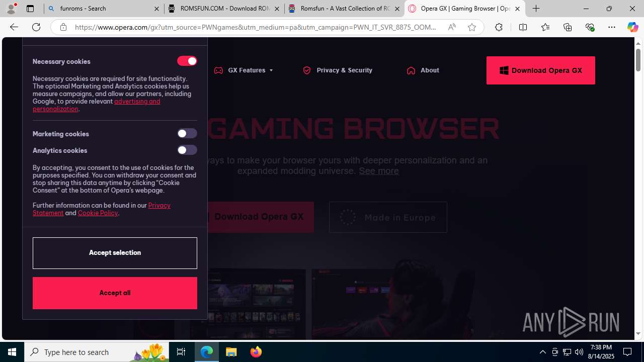Close the Romsfun - A Vast Collection tab
644x362 pixels.
397,9
